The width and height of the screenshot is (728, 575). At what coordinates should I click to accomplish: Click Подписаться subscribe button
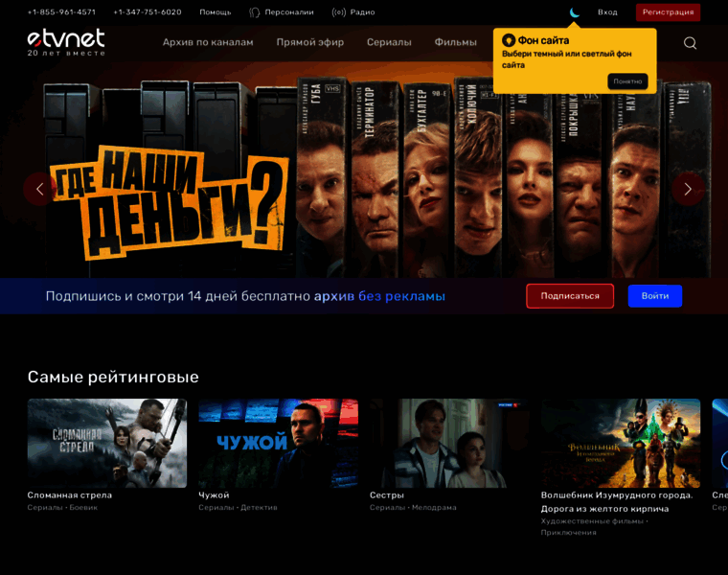click(x=570, y=296)
